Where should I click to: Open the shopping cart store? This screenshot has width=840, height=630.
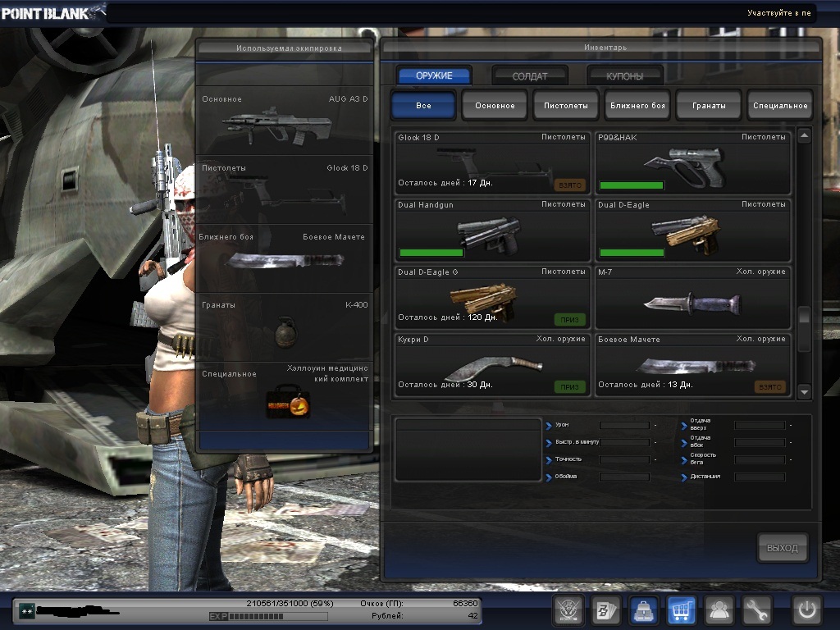click(681, 609)
